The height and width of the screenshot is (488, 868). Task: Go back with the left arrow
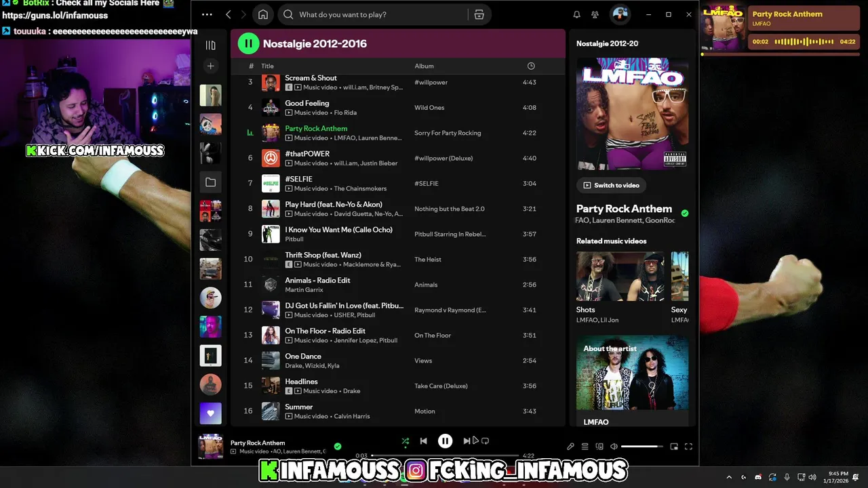pos(228,14)
